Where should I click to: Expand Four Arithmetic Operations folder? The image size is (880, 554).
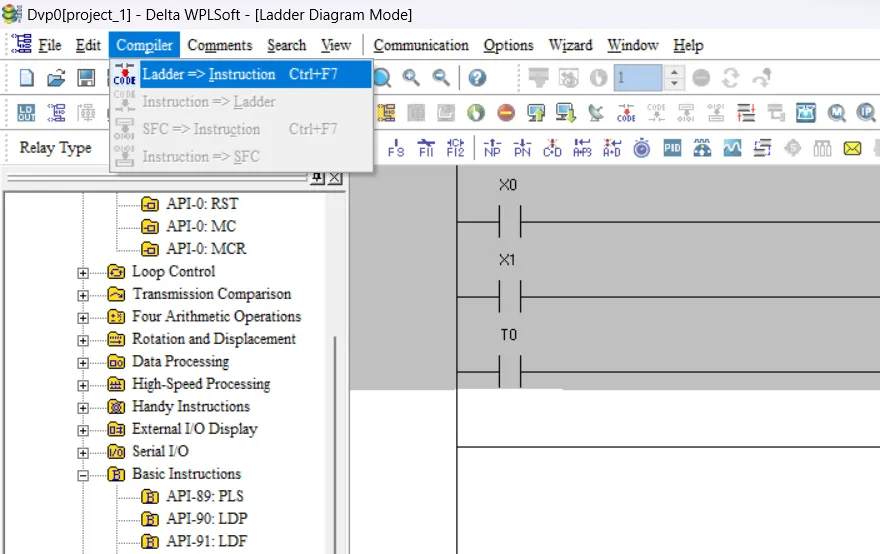tap(82, 318)
